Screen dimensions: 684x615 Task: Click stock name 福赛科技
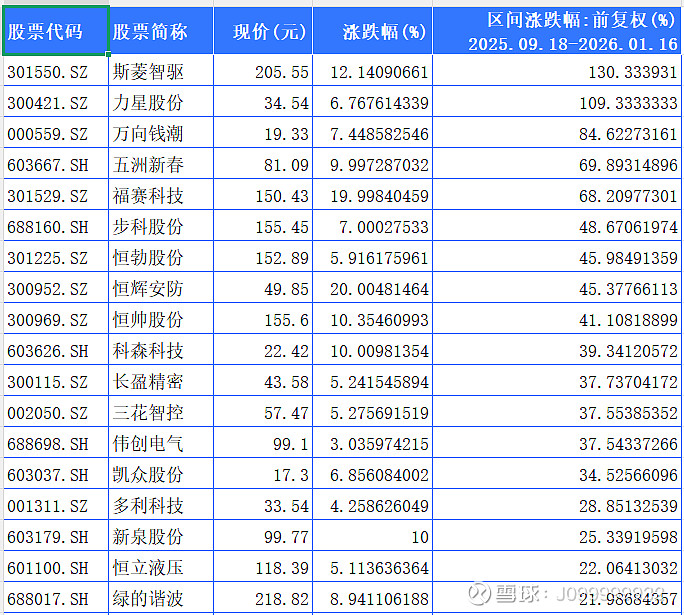click(148, 195)
